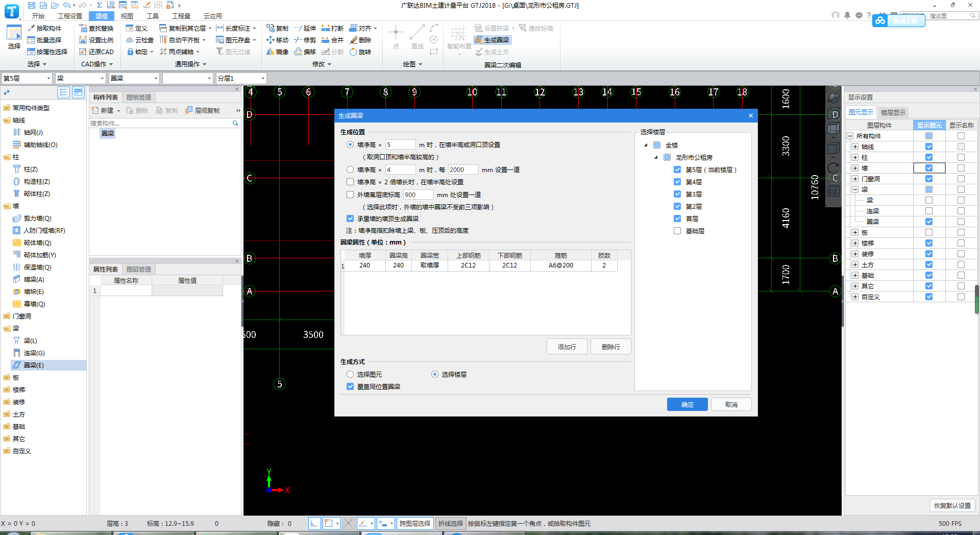The width and height of the screenshot is (980, 535).
Task: Switch to 图纸管理 tab beside 构件列表
Action: click(139, 97)
